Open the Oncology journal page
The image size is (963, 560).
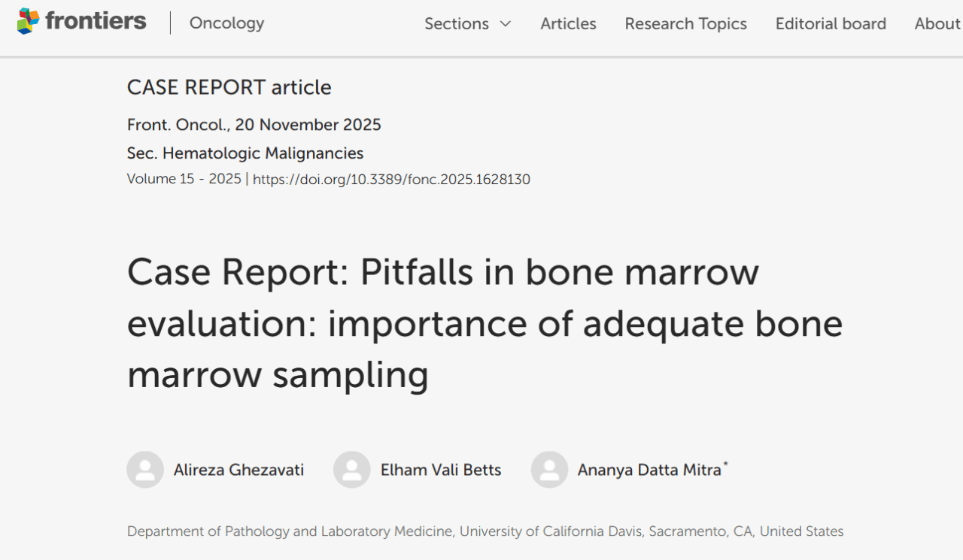tap(226, 23)
